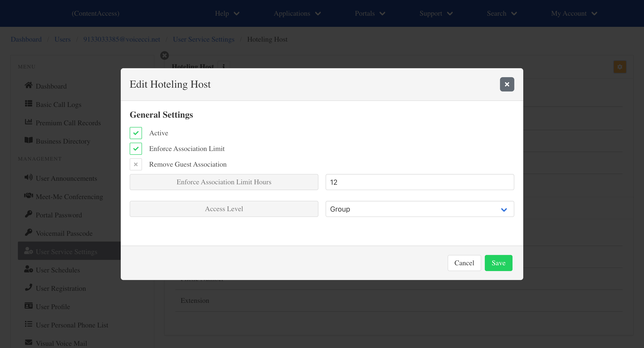
Task: Expand the Applications dropdown in navbar
Action: [297, 13]
